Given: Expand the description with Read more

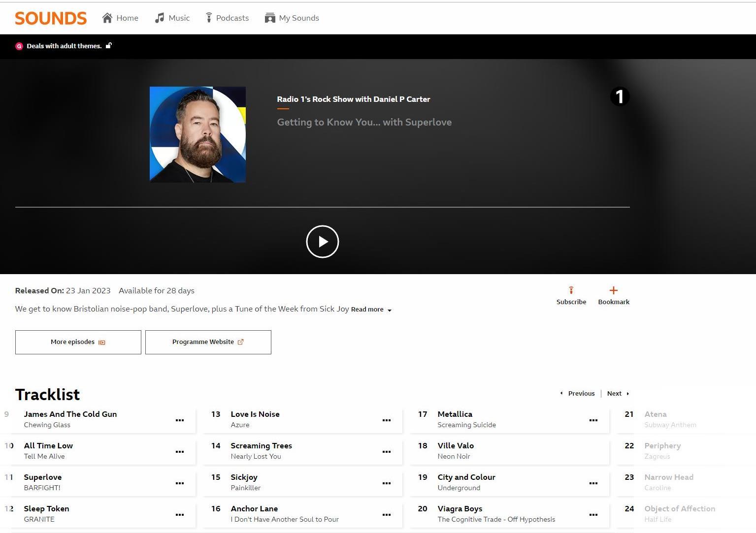Looking at the screenshot, I should [x=371, y=310].
